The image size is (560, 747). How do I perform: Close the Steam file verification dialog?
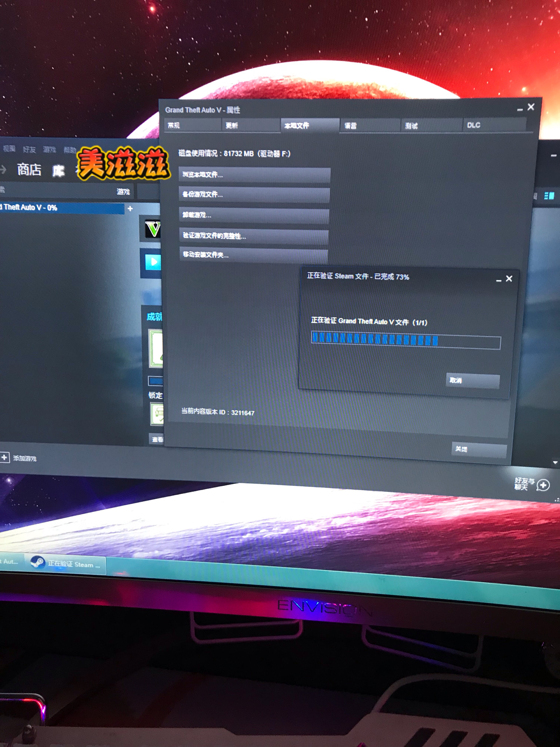509,279
